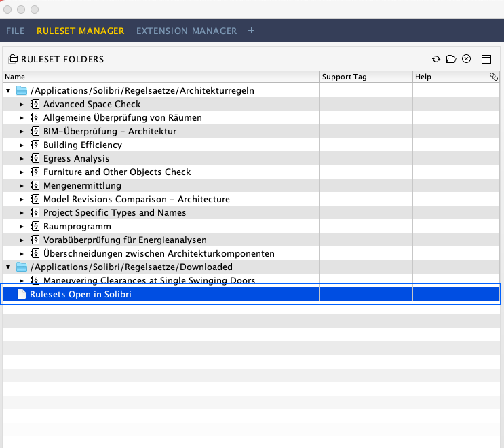Viewport: 504px width, 448px height.
Task: Click the Advanced Space Check ruleset icon
Action: point(35,104)
